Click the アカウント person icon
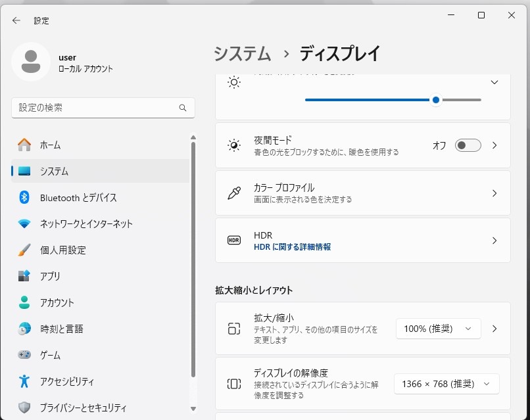Viewport: 530px width, 420px height. (x=24, y=302)
